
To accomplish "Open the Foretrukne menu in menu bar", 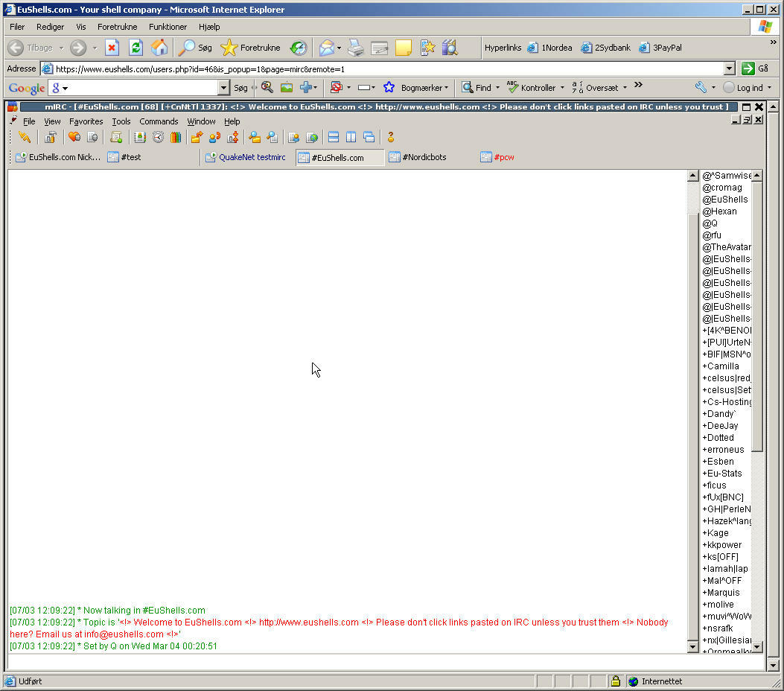I will [118, 27].
